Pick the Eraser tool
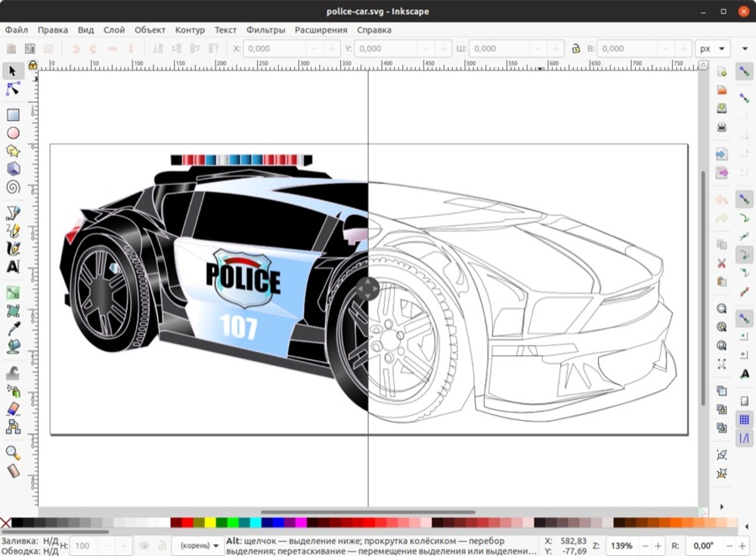 (x=13, y=409)
